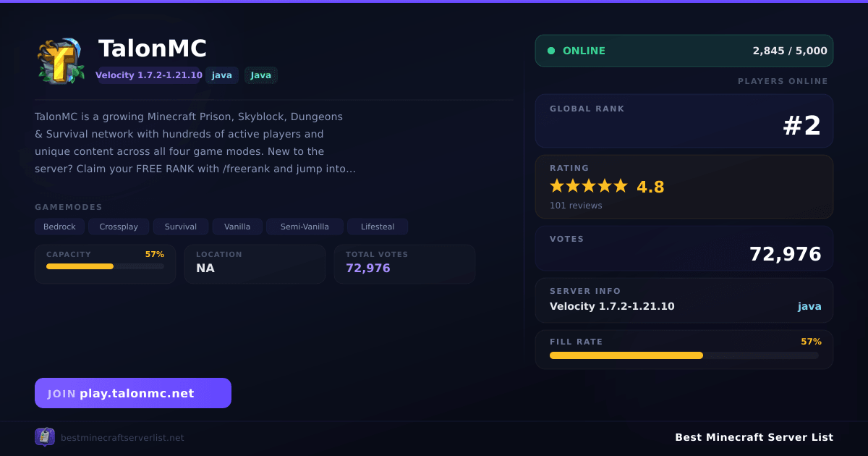Join the server via play.talonmc.net button
Viewport: 868px width, 456px height.
(x=133, y=393)
